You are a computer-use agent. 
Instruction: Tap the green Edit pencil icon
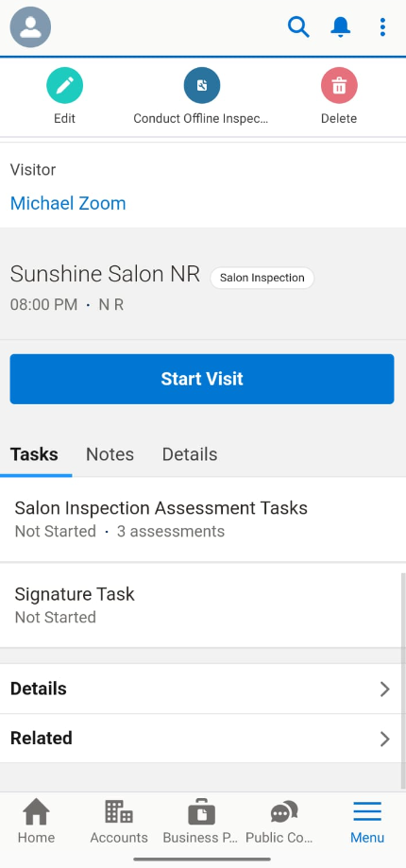click(x=65, y=86)
